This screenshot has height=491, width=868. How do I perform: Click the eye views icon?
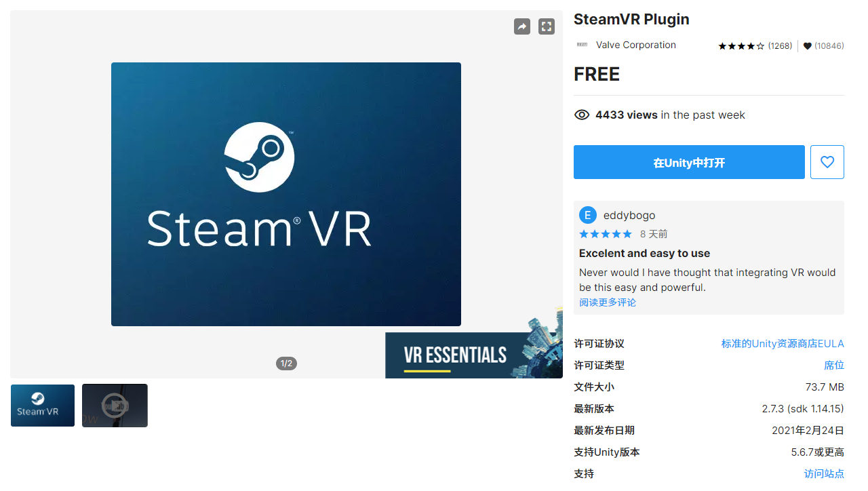582,115
